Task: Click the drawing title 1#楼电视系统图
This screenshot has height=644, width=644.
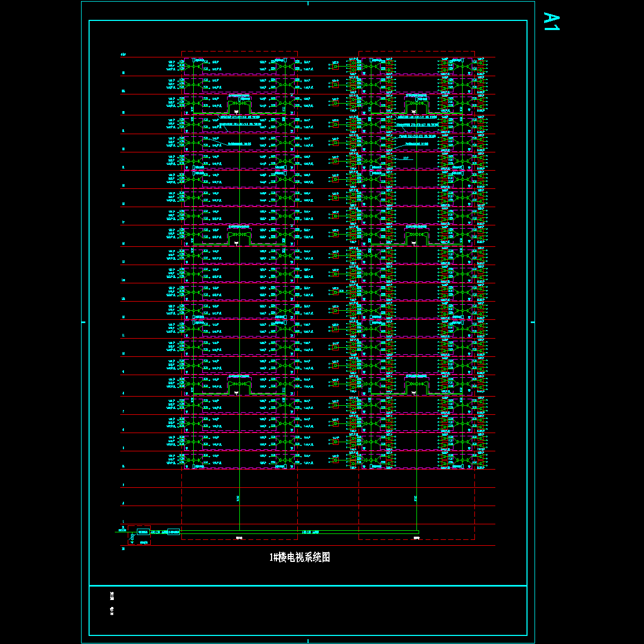Action: pos(299,558)
